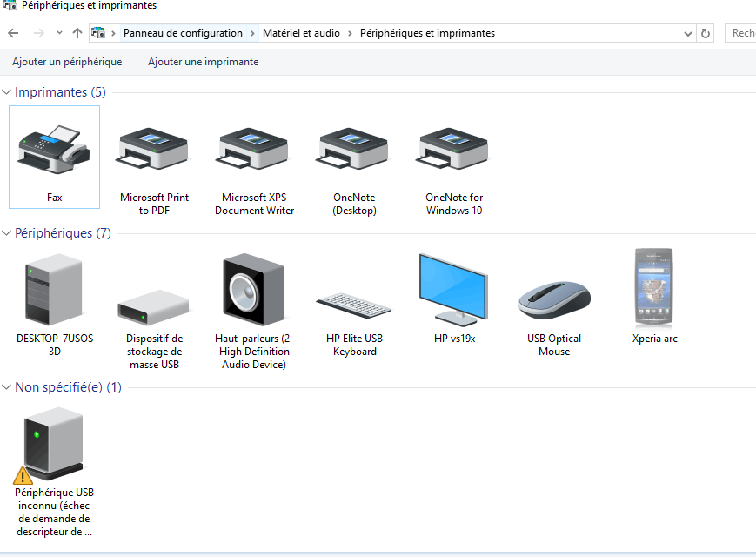Click the warning triangle on unknown USB device

pos(22,475)
